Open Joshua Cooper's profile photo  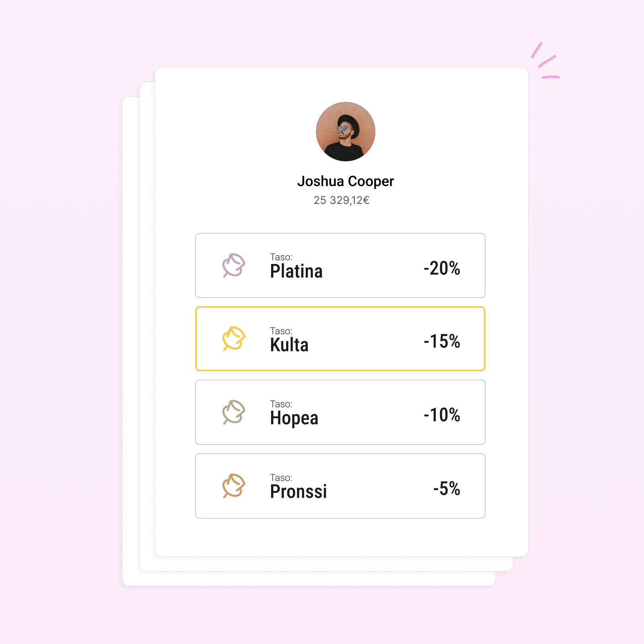click(x=345, y=132)
